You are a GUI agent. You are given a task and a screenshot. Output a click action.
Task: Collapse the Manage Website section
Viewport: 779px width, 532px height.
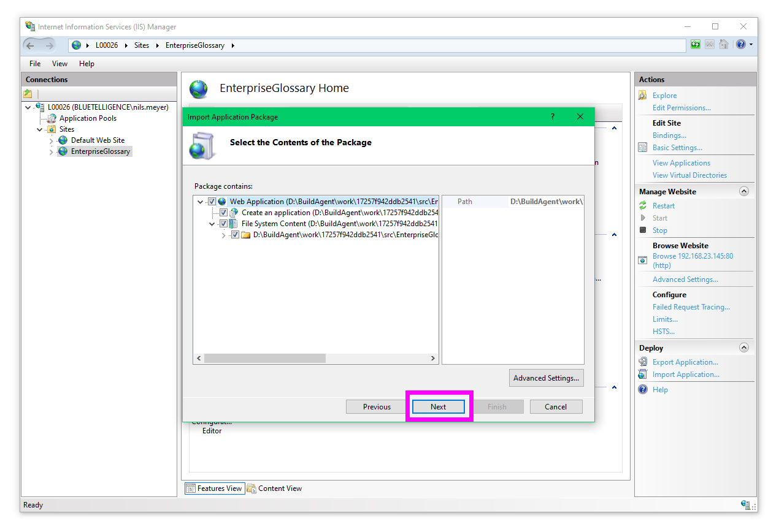tap(744, 191)
